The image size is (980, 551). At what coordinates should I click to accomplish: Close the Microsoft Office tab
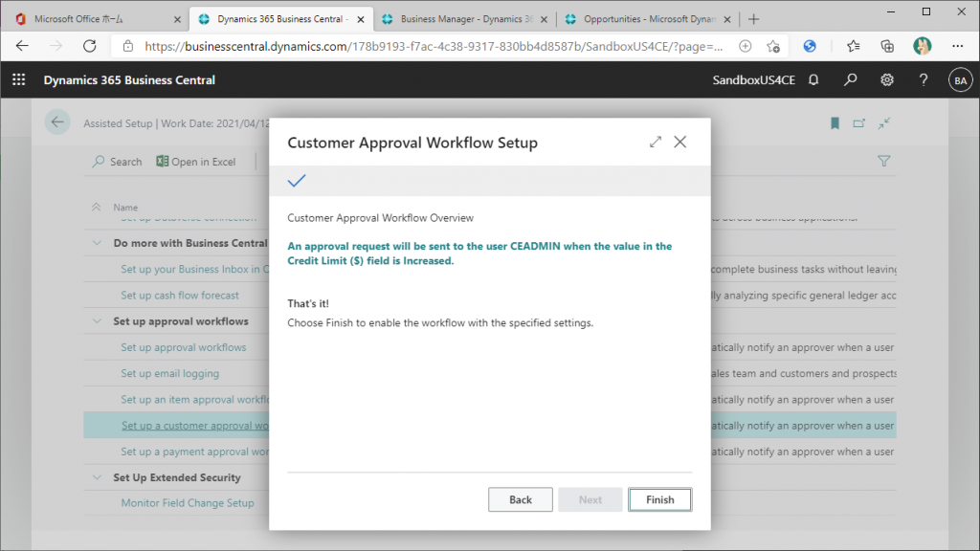pos(177,19)
